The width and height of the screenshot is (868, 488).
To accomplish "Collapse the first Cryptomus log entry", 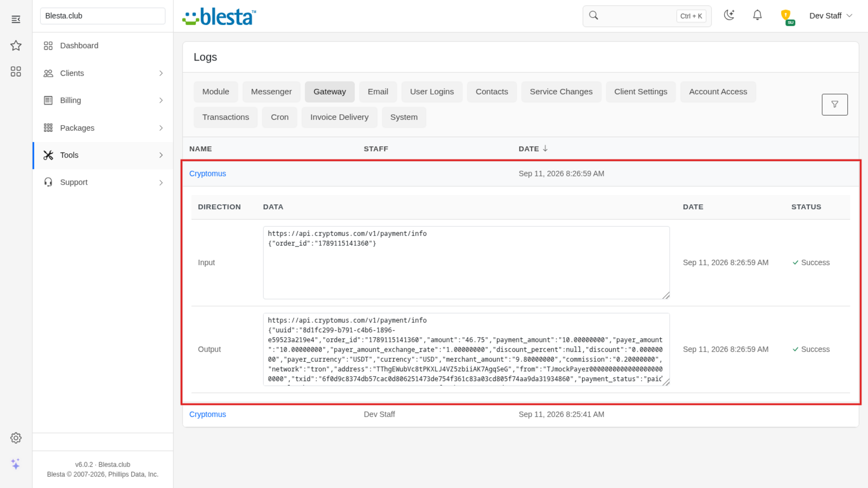I will (x=208, y=174).
